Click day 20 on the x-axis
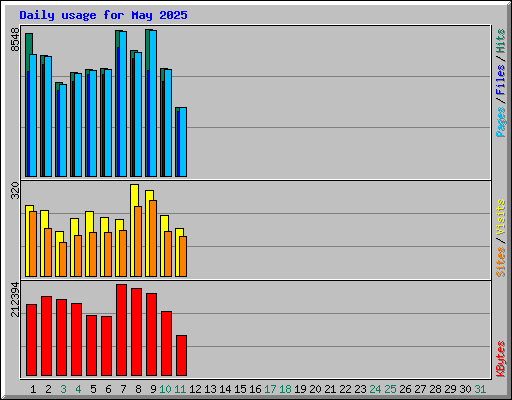512x400 pixels. click(315, 389)
